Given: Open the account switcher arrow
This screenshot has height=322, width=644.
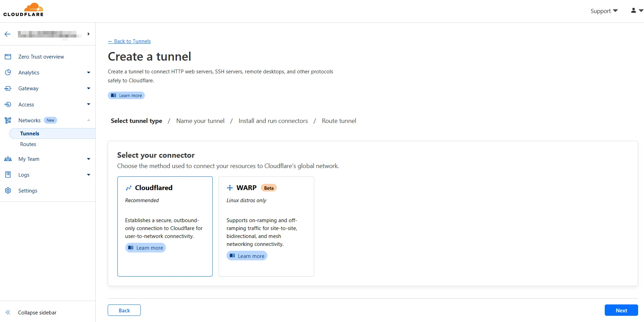Looking at the screenshot, I should (88, 34).
